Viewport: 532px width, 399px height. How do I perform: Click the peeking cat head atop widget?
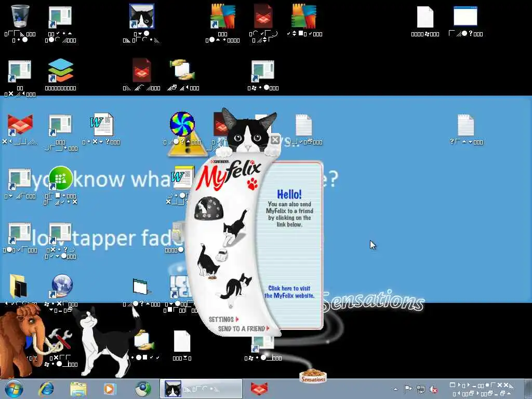point(249,131)
